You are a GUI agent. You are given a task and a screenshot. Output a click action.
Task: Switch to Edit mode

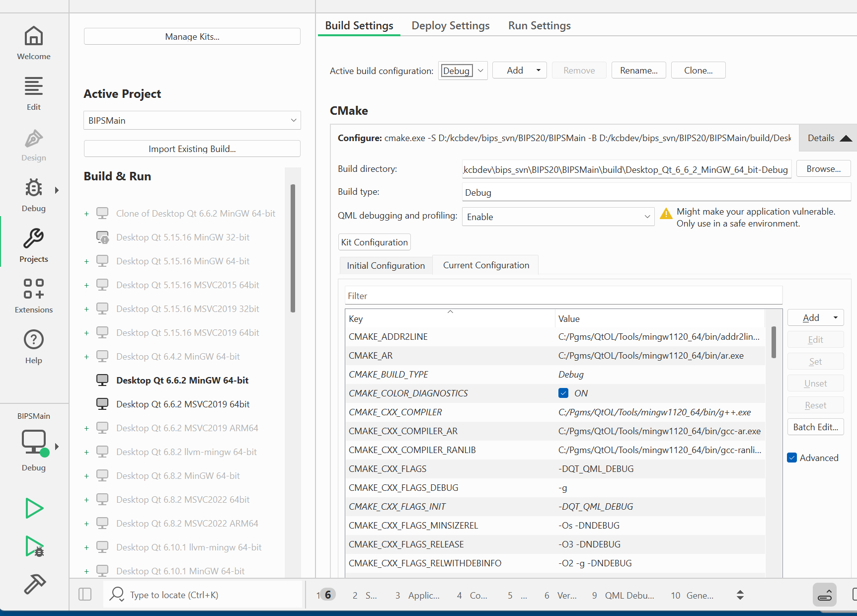34,93
